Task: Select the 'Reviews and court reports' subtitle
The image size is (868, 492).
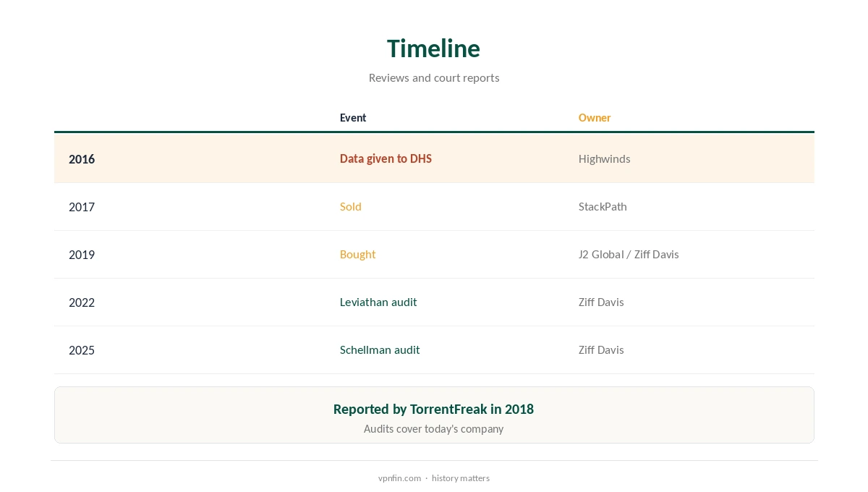Action: [434, 77]
